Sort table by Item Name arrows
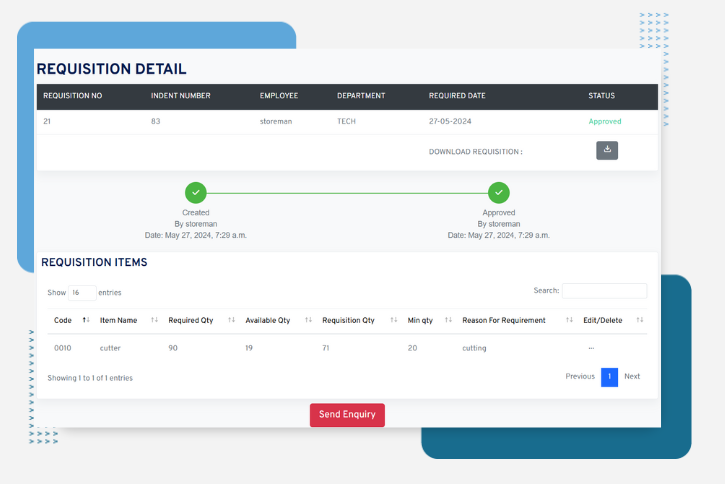725x484 pixels. coord(154,320)
